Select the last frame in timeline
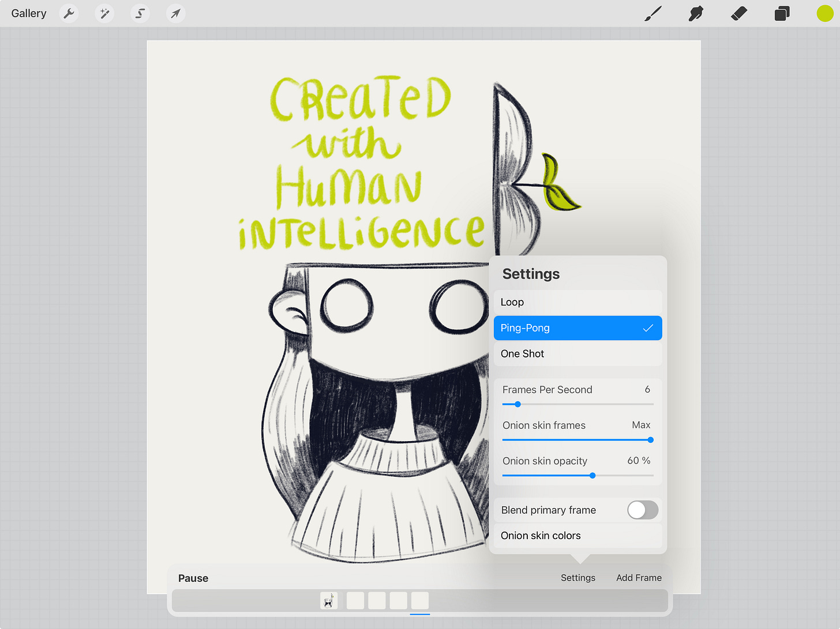This screenshot has width=840, height=629. (x=420, y=600)
